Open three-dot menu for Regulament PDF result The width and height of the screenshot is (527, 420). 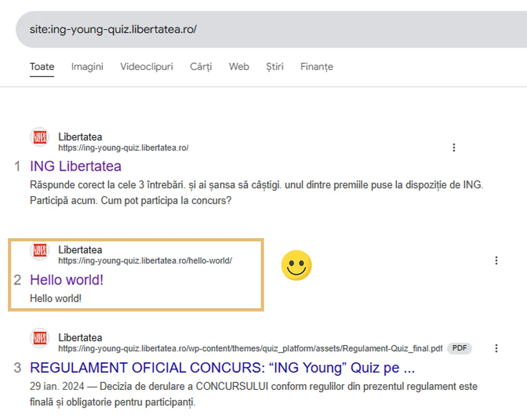[x=495, y=348]
